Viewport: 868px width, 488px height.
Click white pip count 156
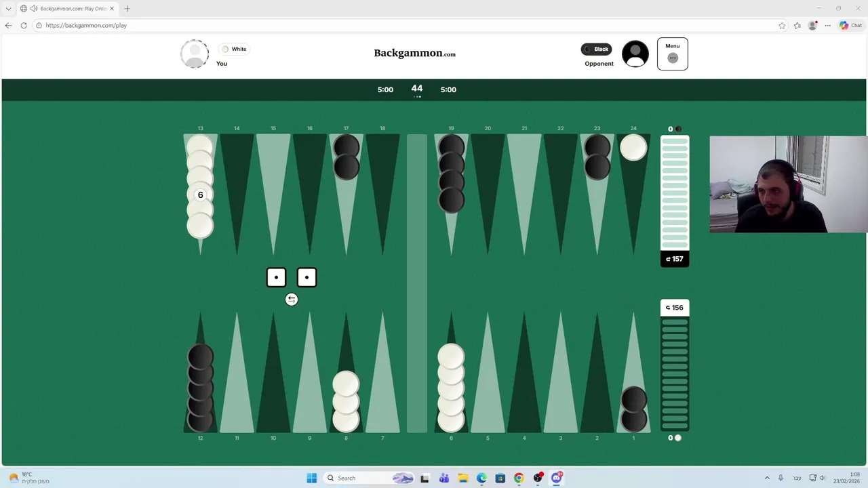coord(675,308)
